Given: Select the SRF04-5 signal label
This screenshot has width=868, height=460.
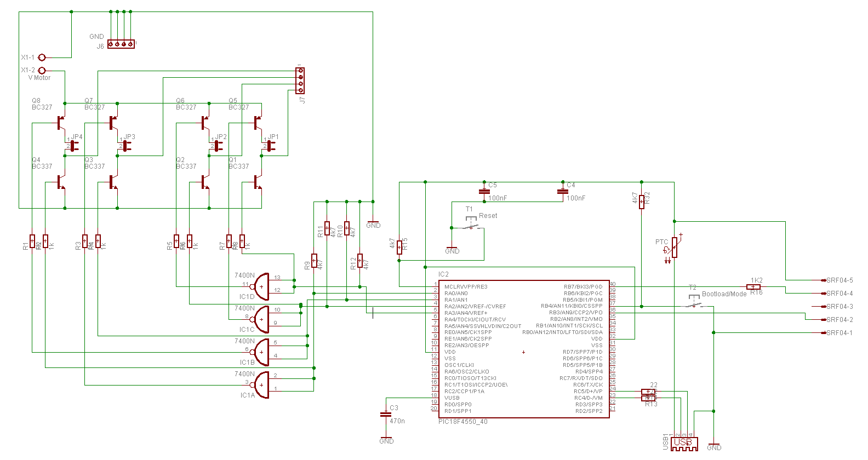Looking at the screenshot, I should 839,280.
